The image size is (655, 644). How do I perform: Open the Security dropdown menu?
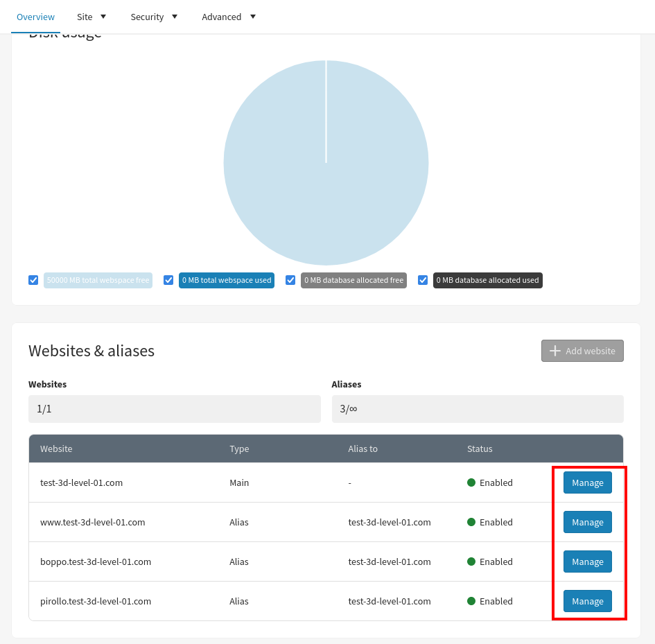tap(154, 17)
